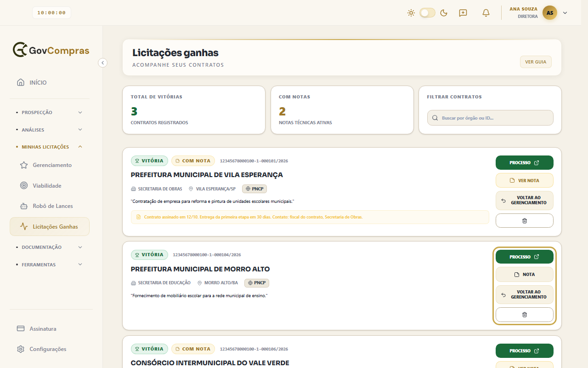This screenshot has height=368, width=588.
Task: Open Processo for Consórcio do Vale Verde
Action: pyautogui.click(x=525, y=351)
